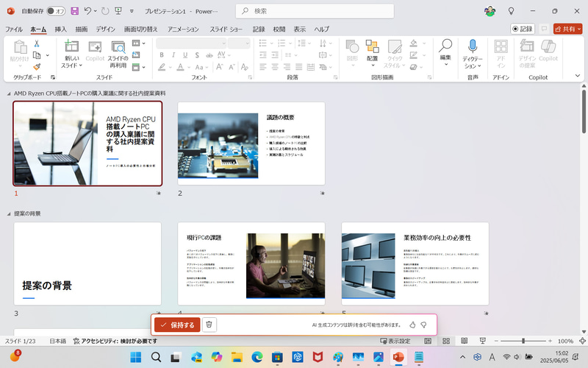The width and height of the screenshot is (588, 368).
Task: Open File Explorer from the taskbar
Action: [237, 357]
